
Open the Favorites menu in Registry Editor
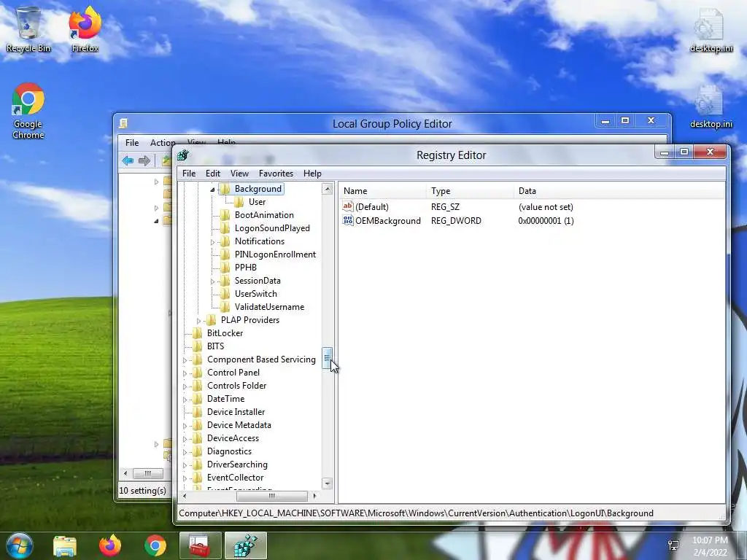pos(276,174)
